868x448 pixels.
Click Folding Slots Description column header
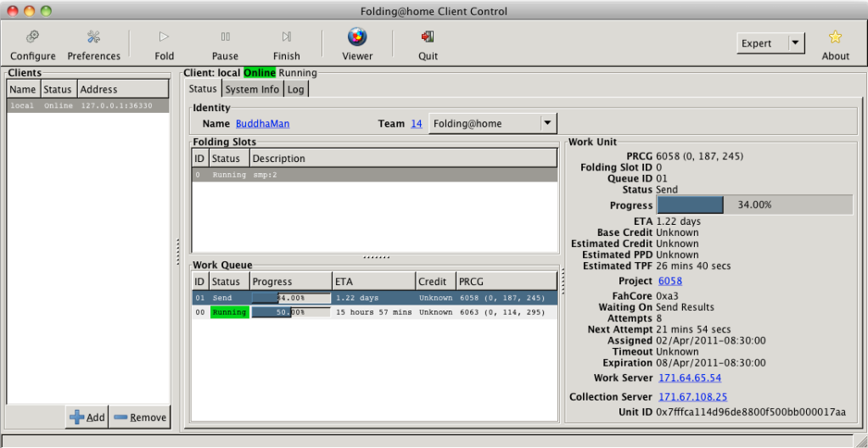click(404, 159)
